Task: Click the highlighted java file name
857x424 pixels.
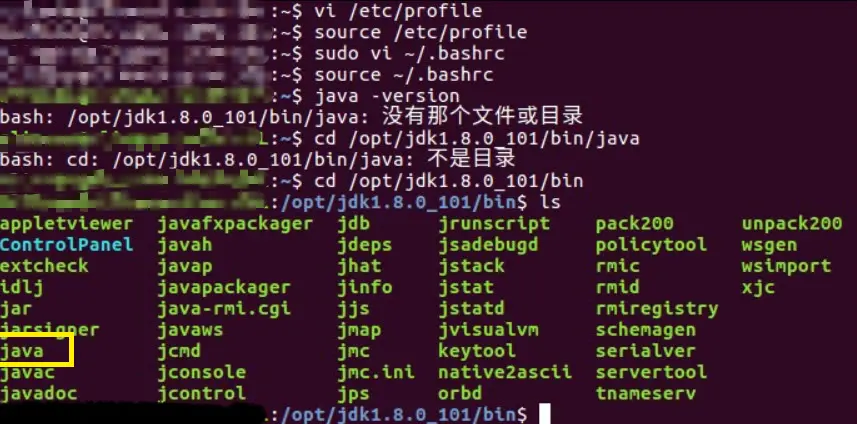Action: point(22,351)
